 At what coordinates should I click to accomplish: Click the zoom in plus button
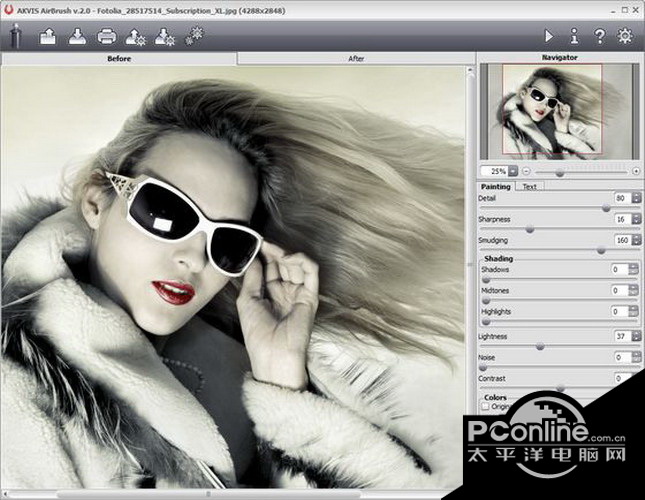(x=636, y=171)
